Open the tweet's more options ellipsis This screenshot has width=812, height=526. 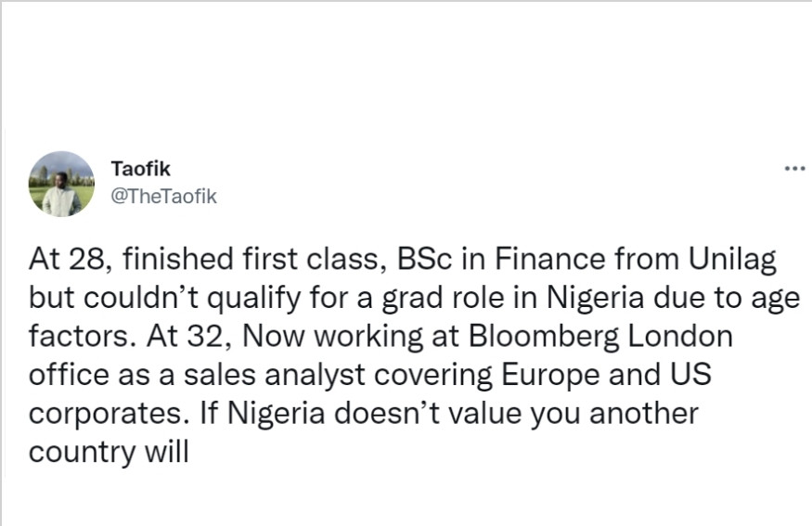point(793,169)
